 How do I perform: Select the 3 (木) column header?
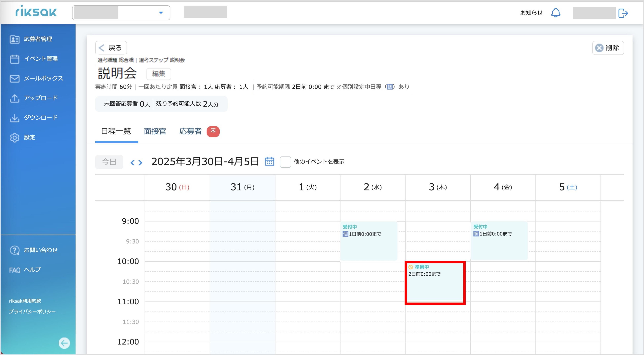438,187
